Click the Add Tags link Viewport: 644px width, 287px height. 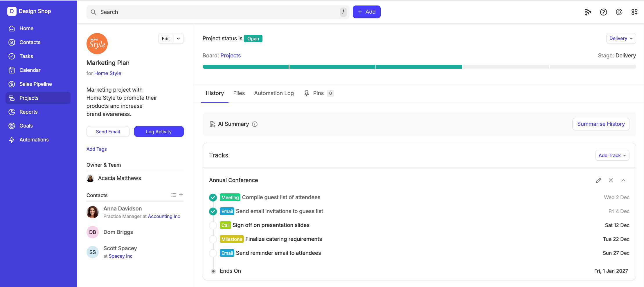97,149
